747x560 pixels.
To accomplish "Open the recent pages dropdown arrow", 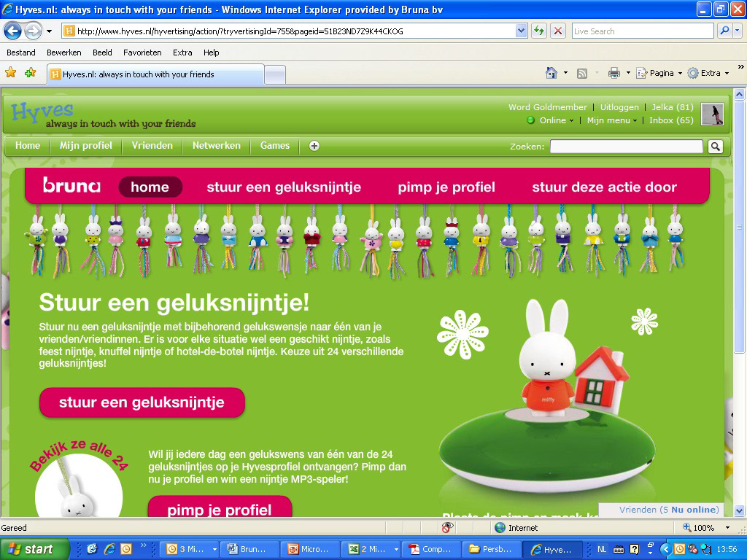I will [49, 31].
